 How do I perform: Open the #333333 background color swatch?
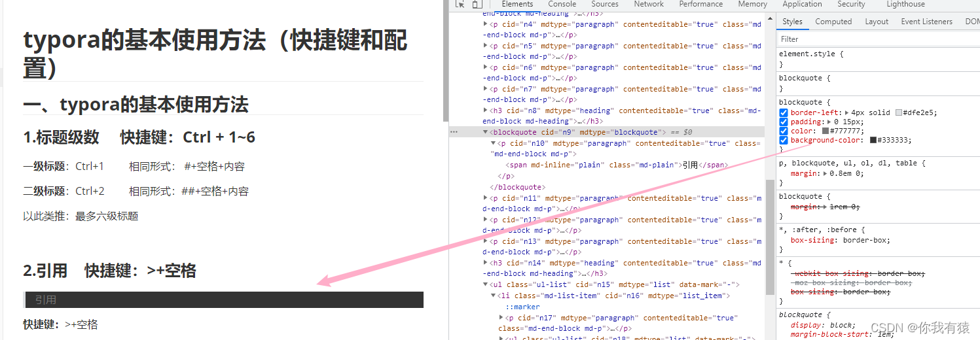[x=873, y=140]
